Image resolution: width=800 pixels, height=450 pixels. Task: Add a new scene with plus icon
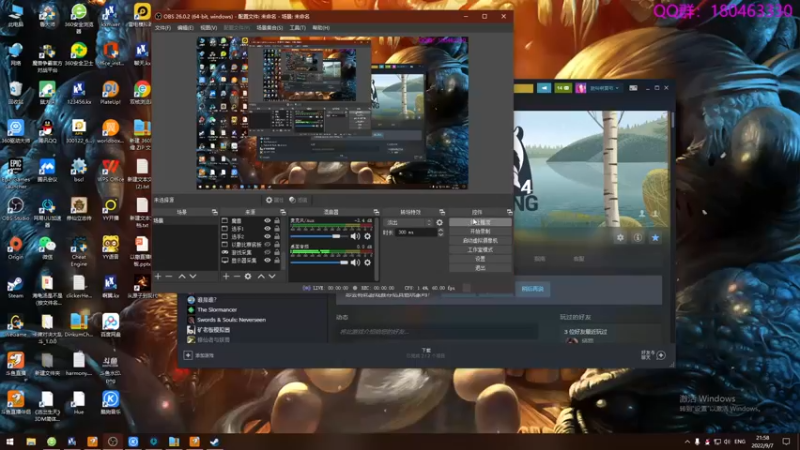pyautogui.click(x=158, y=276)
